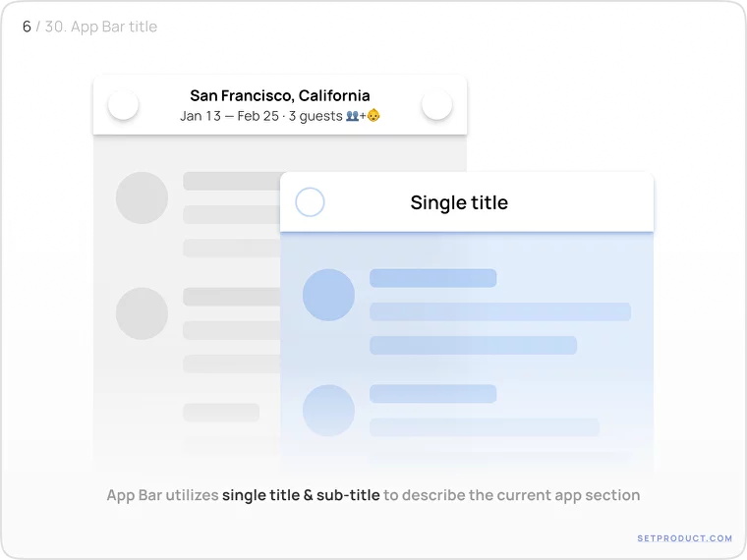This screenshot has height=560, width=747.
Task: Click the two-guests emoji in the subtitle
Action: click(352, 116)
